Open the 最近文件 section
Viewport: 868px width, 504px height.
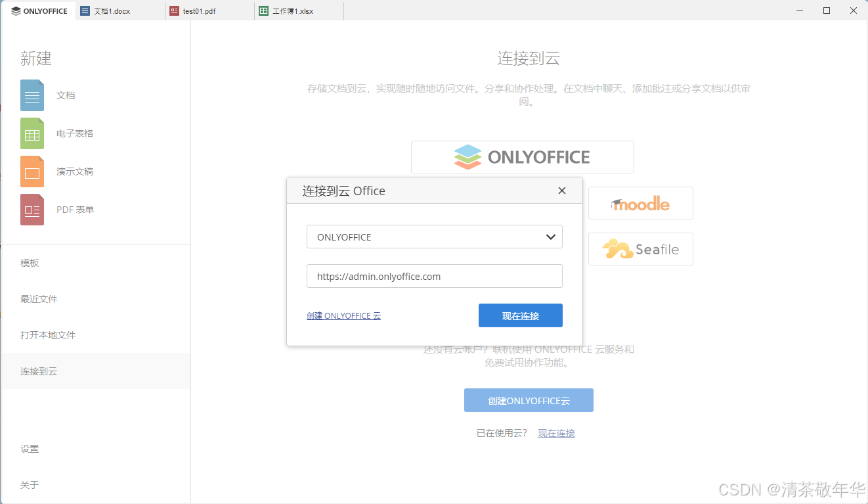click(38, 298)
